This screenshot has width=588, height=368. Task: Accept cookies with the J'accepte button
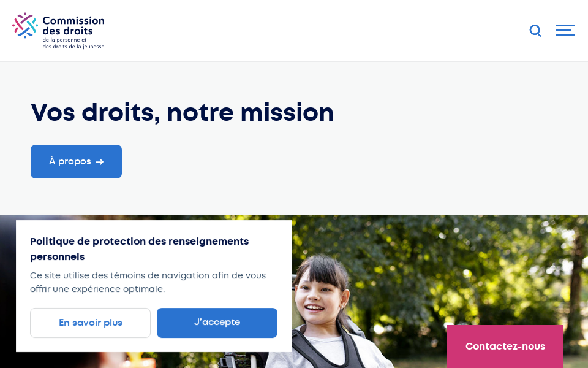tap(217, 323)
